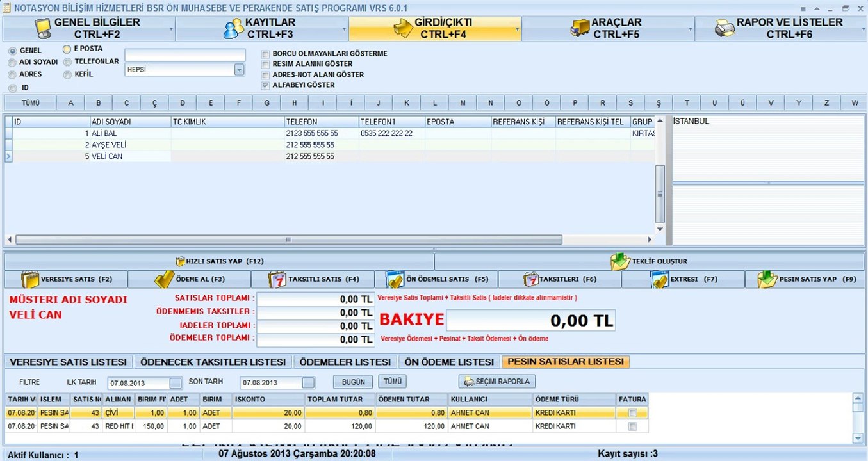Tick FATURA checkbox on ÇİVİ row
Image resolution: width=868 pixels, height=461 pixels.
[633, 413]
